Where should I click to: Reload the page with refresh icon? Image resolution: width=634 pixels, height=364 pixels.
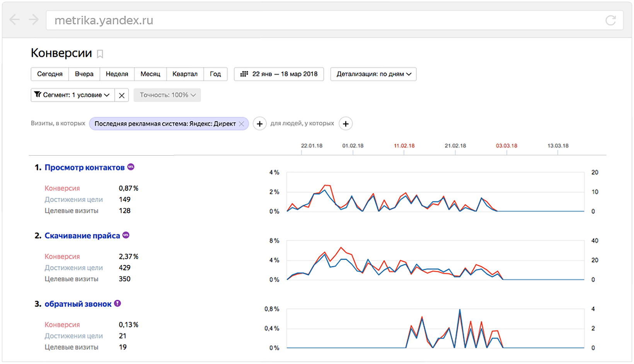pos(610,20)
